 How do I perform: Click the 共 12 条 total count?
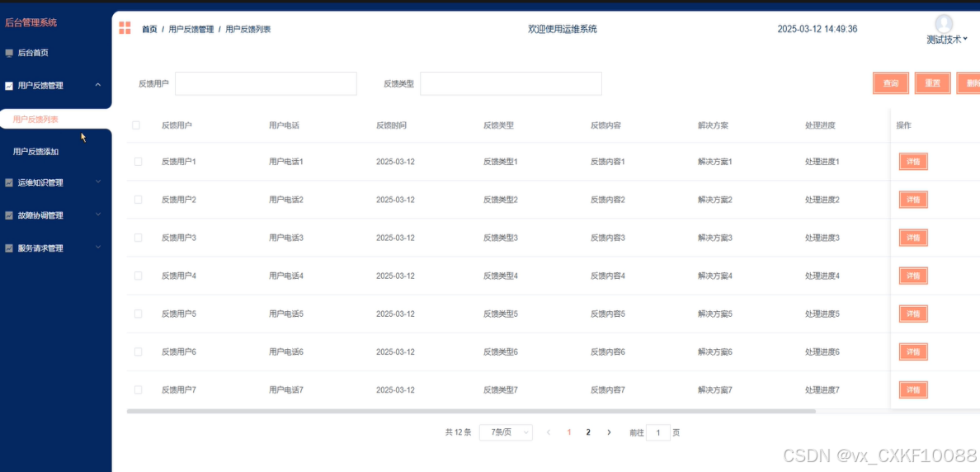(x=458, y=432)
